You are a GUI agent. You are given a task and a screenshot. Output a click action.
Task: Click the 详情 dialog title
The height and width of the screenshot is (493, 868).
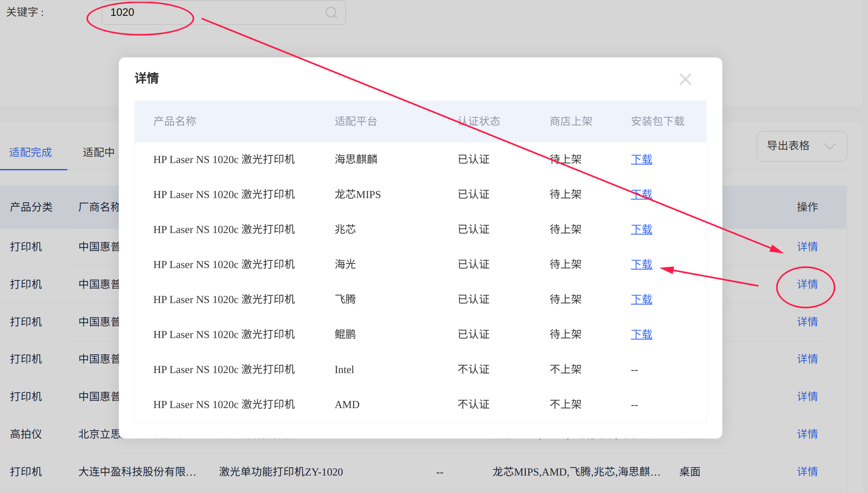(x=147, y=78)
